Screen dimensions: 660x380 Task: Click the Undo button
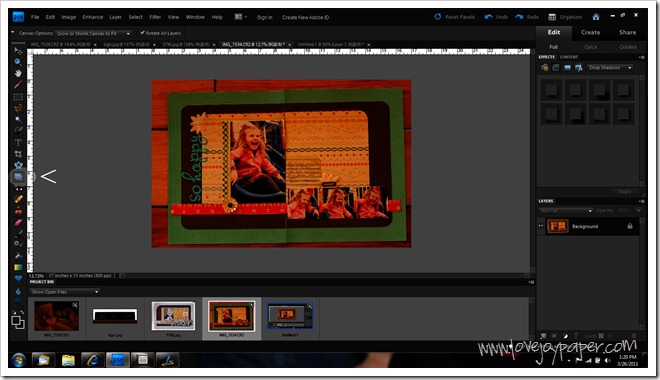tap(496, 17)
